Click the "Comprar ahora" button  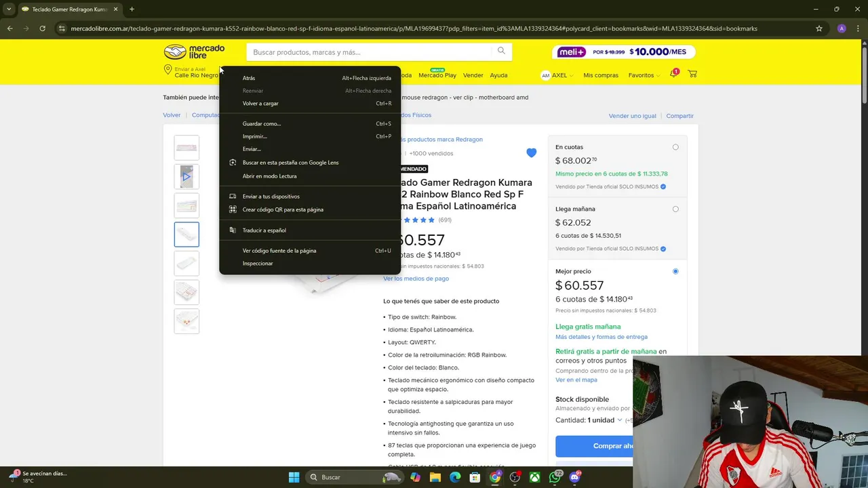[x=594, y=446]
